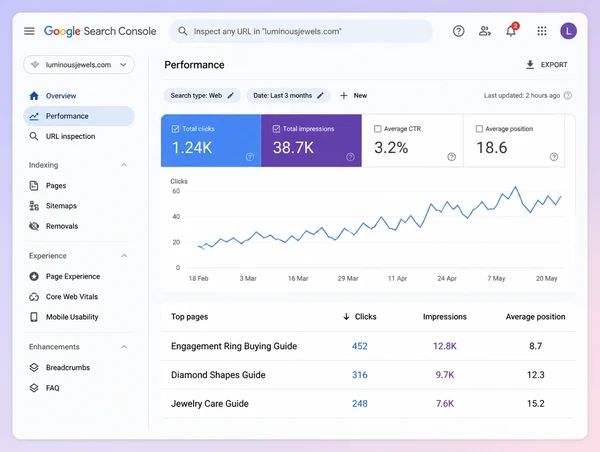The height and width of the screenshot is (452, 600).
Task: Click the Inspect any URL field
Action: coord(301,31)
